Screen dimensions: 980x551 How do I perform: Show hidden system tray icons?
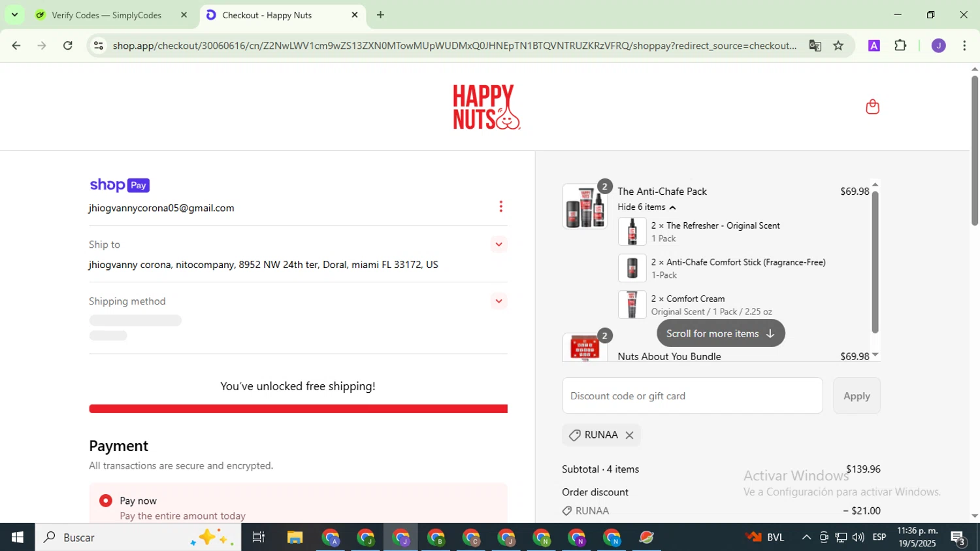(x=806, y=537)
